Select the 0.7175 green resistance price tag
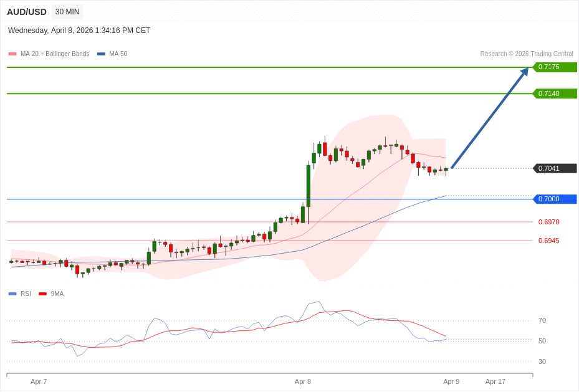The image size is (579, 392). tap(554, 67)
